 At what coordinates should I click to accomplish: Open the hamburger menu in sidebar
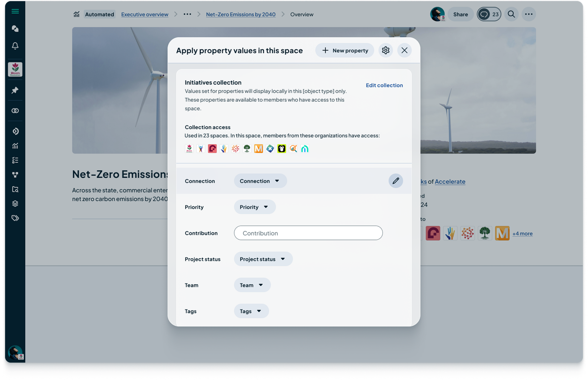[x=15, y=11]
